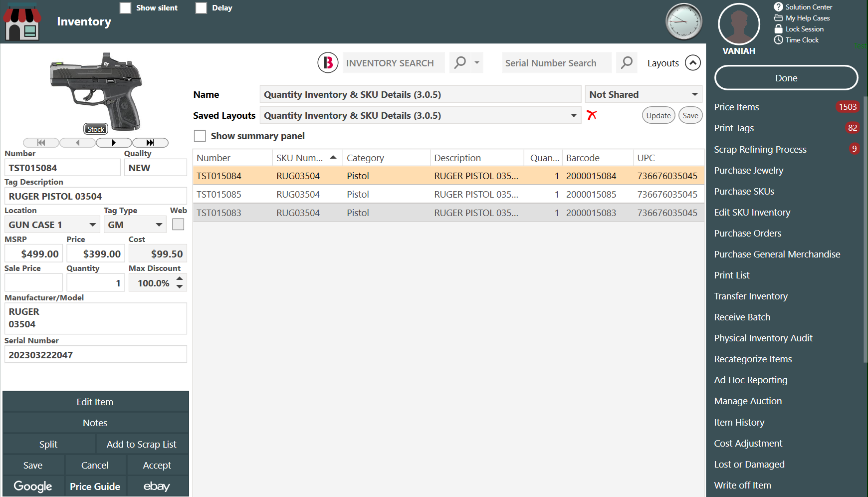868x497 pixels.
Task: Save the layout with Save pill button
Action: (690, 115)
